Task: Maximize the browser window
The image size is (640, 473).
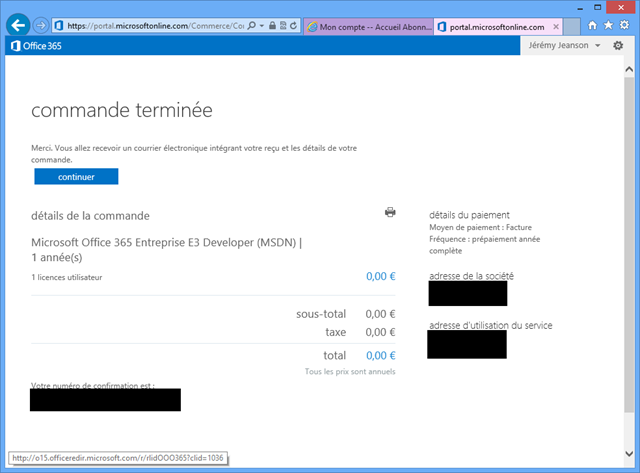Action: [598, 7]
